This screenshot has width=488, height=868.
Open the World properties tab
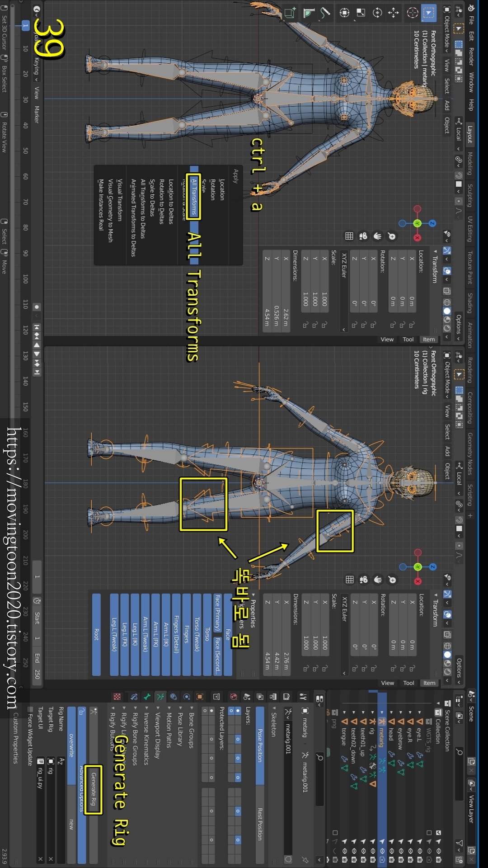[x=234, y=697]
